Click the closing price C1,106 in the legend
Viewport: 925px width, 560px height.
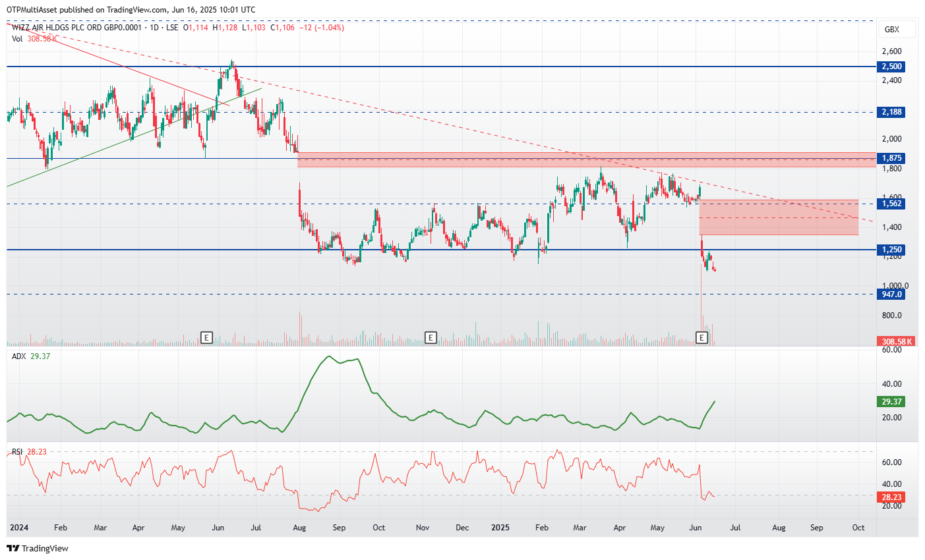pyautogui.click(x=282, y=28)
